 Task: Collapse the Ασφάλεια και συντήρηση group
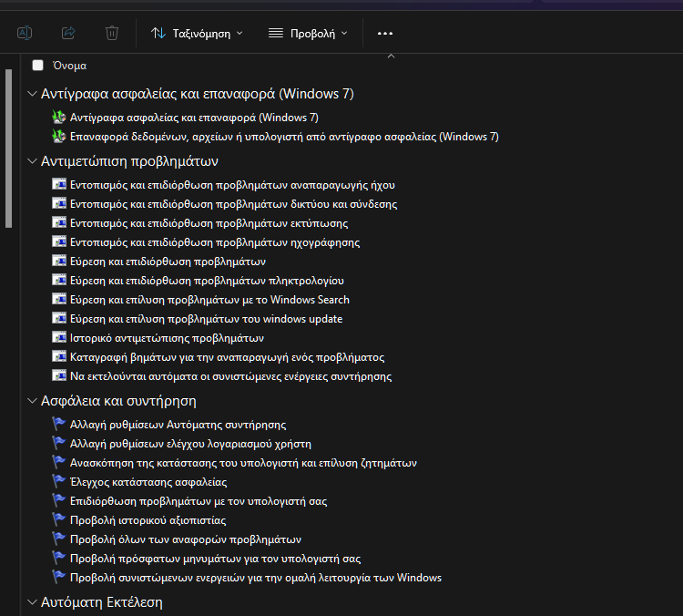[x=33, y=401]
